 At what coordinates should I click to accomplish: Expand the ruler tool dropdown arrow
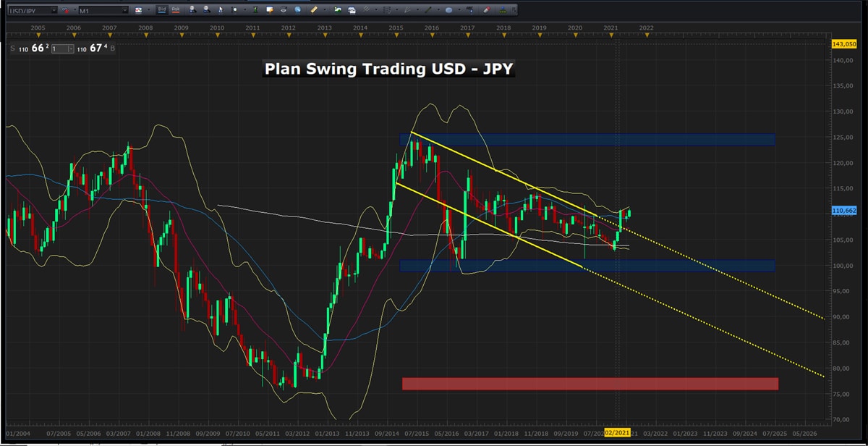tap(323, 10)
